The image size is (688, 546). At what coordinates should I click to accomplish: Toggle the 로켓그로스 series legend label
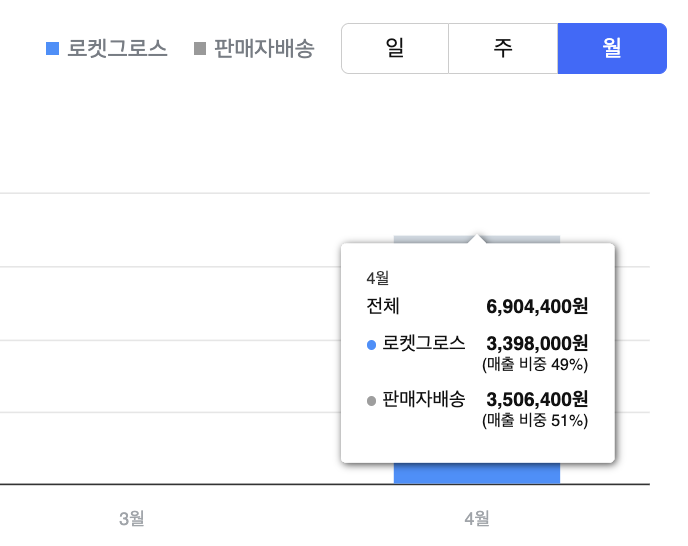point(117,48)
